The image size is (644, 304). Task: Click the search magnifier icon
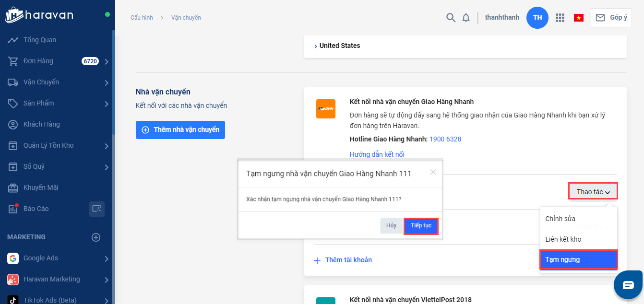(x=451, y=18)
